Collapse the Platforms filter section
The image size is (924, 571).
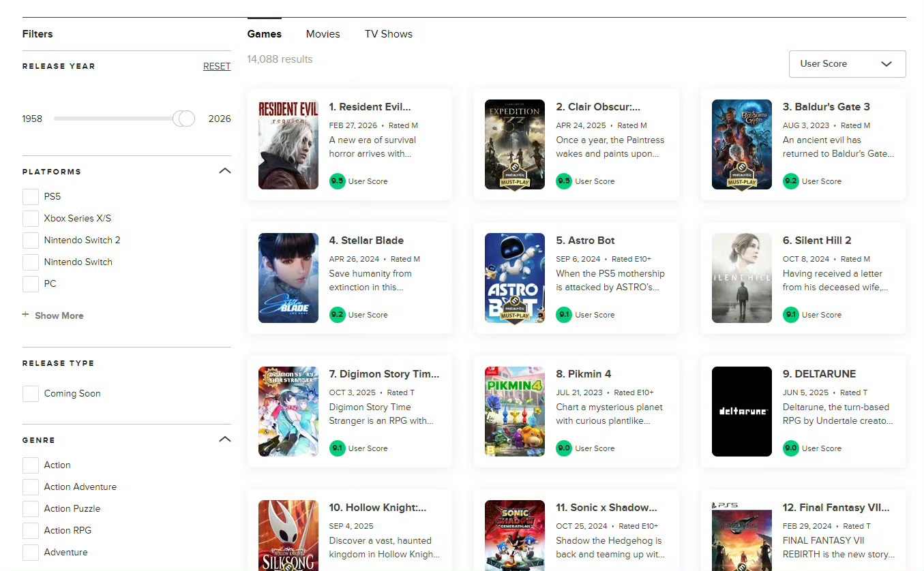tap(224, 171)
